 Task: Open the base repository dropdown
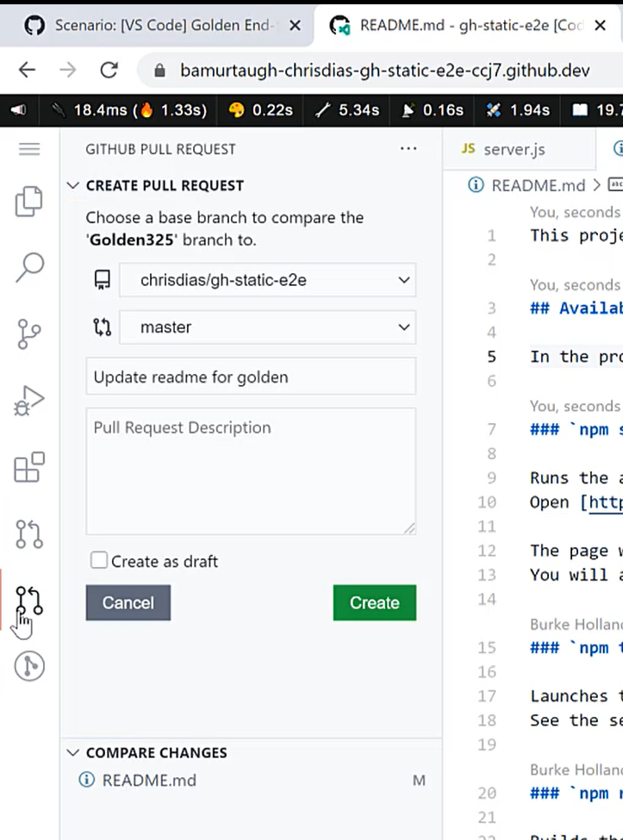tap(268, 279)
